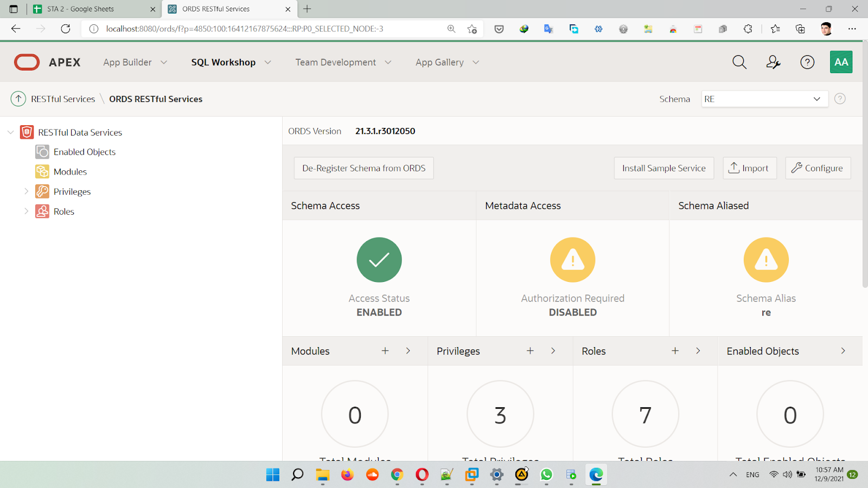
Task: Open App Builder menu
Action: (135, 62)
